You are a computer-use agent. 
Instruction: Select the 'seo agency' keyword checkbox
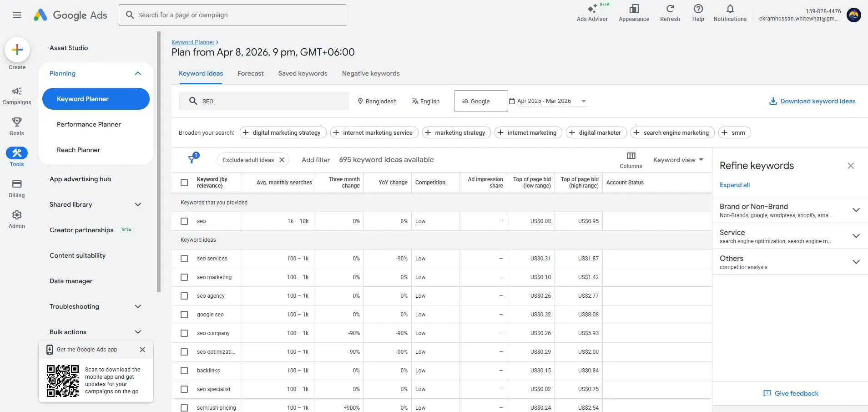(184, 296)
